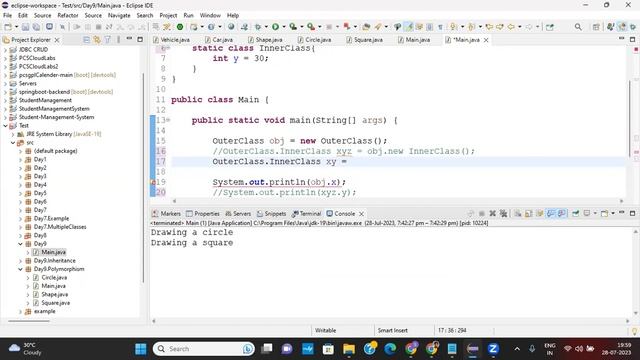Click the Search magnifier toolbar icon
The image size is (640, 360).
(578, 27)
